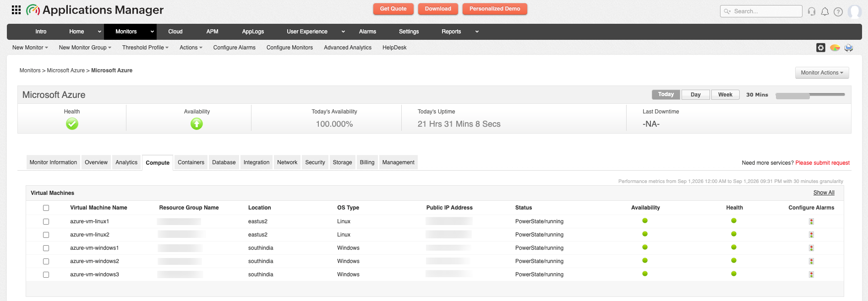Click the search input field
This screenshot has width=868, height=301.
(761, 11)
